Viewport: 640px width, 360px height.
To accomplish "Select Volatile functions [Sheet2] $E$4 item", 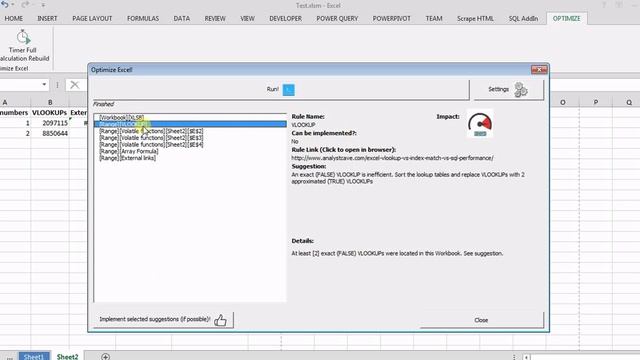I will click(x=151, y=144).
